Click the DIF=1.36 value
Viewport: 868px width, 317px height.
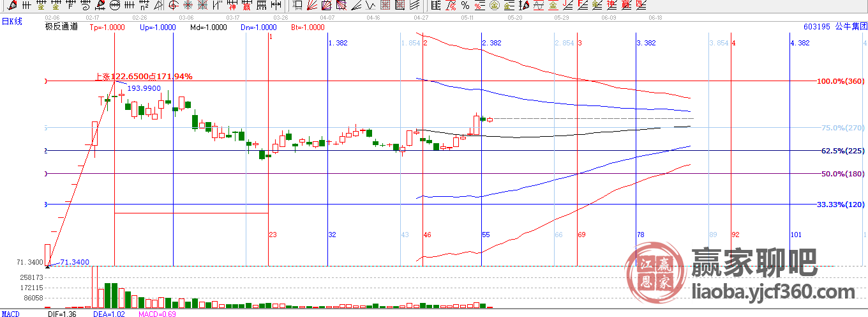pos(62,314)
